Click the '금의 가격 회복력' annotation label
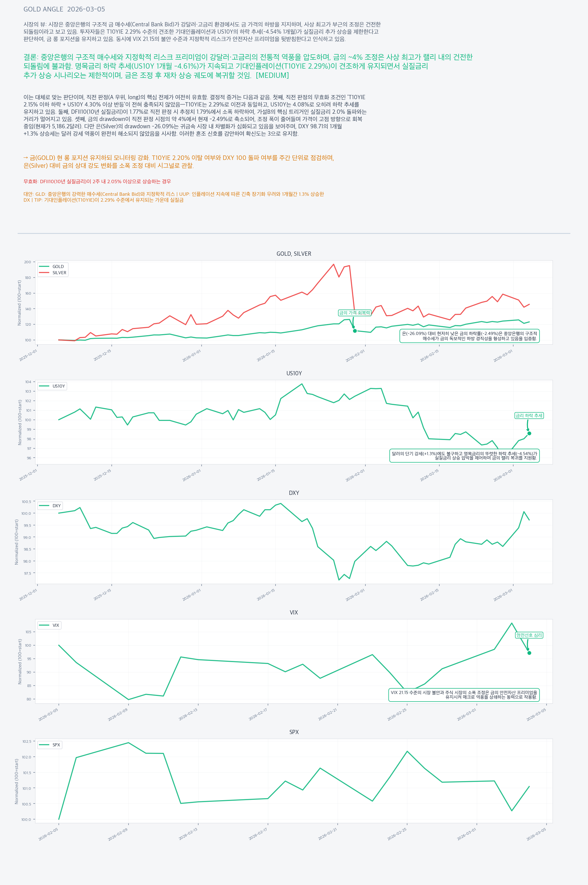The width and height of the screenshot is (588, 885). [354, 313]
